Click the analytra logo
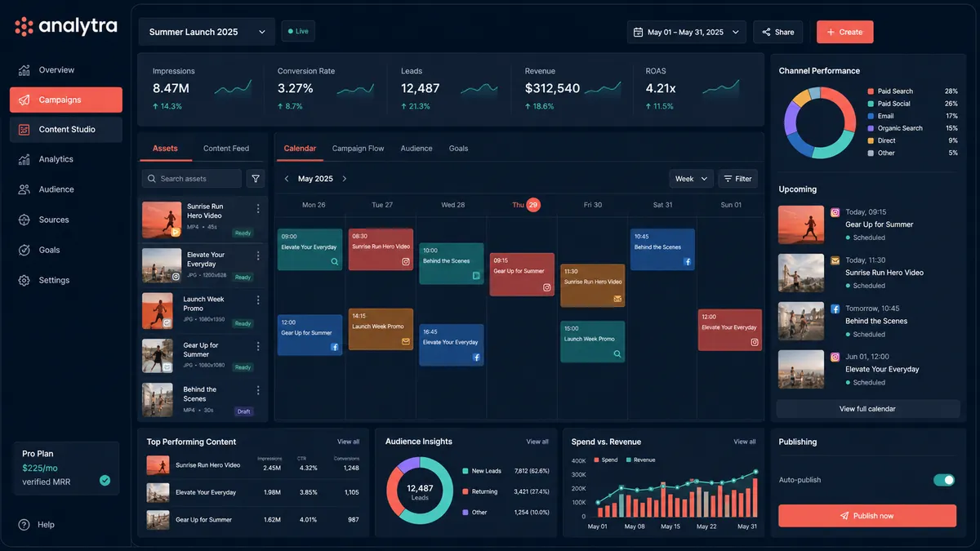The image size is (980, 551). pos(66,26)
